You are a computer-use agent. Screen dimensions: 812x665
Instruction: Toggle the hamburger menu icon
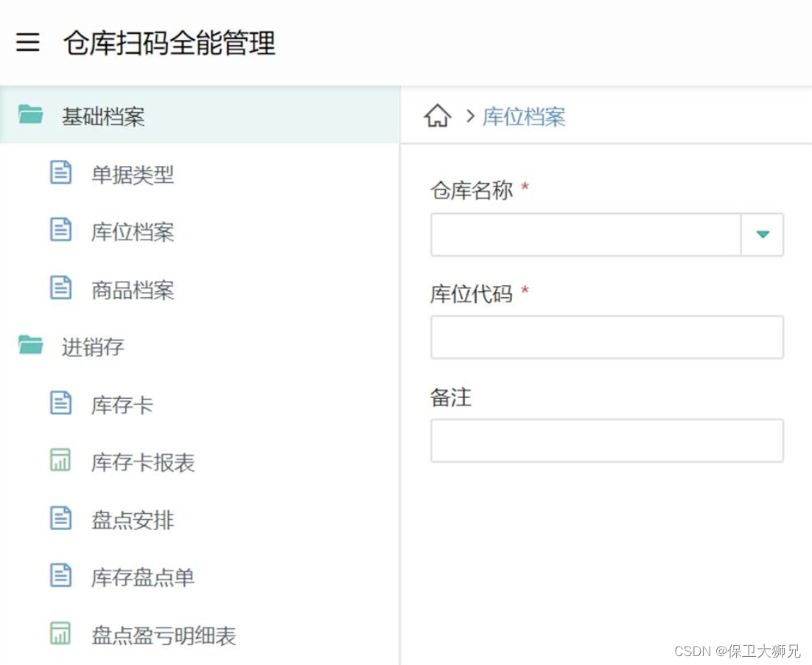(x=27, y=42)
